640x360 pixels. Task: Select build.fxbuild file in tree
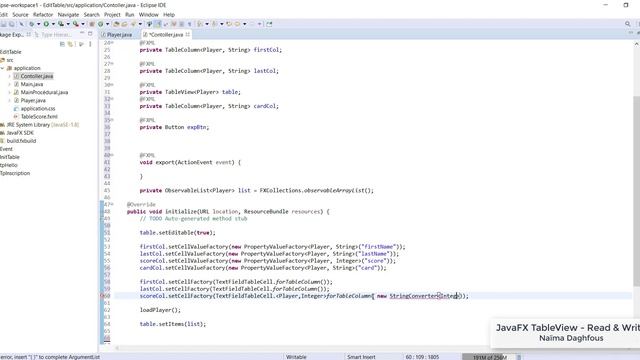(x=21, y=141)
